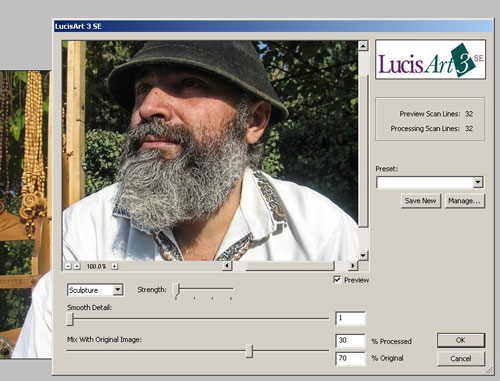The height and width of the screenshot is (381, 500).
Task: Click the preview scroll right arrow
Action: [353, 266]
